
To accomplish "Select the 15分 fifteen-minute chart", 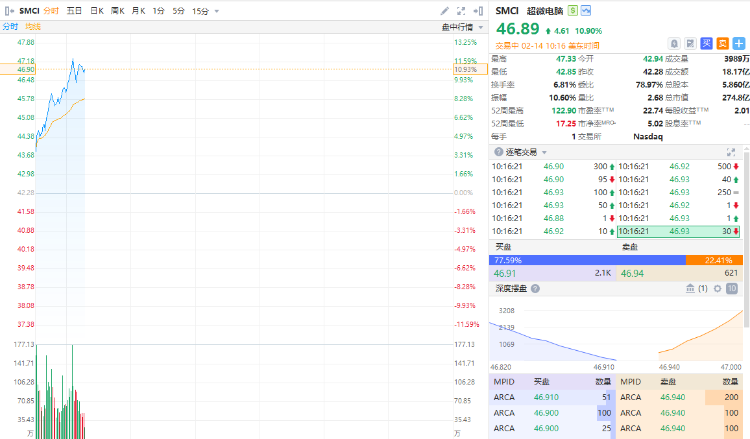I will pos(200,11).
